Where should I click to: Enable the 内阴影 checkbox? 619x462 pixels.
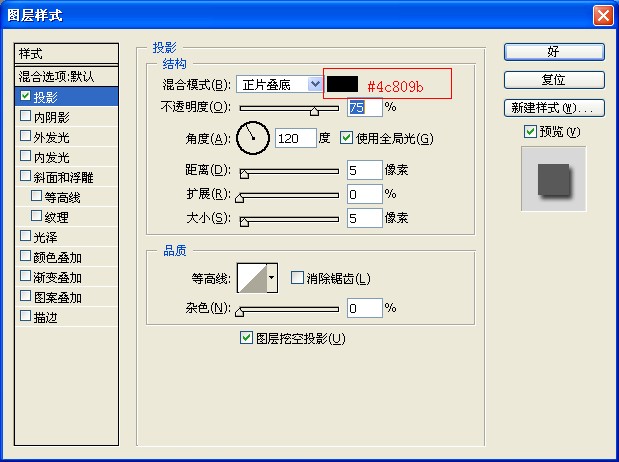[25, 116]
